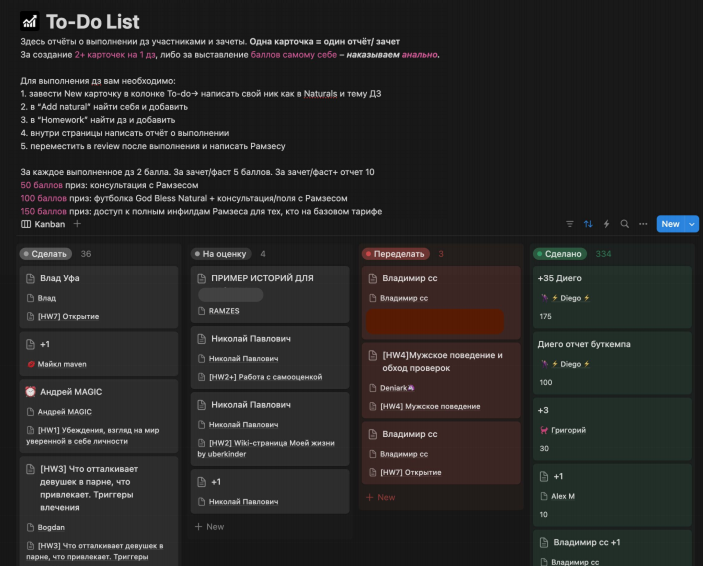Switch to the Kanban view tab
This screenshot has width=703, height=566.
[43, 224]
